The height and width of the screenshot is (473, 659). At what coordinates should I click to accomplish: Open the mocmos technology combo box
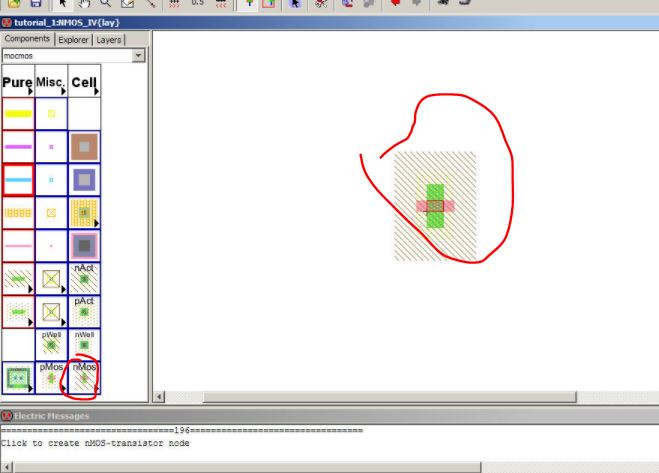74,56
